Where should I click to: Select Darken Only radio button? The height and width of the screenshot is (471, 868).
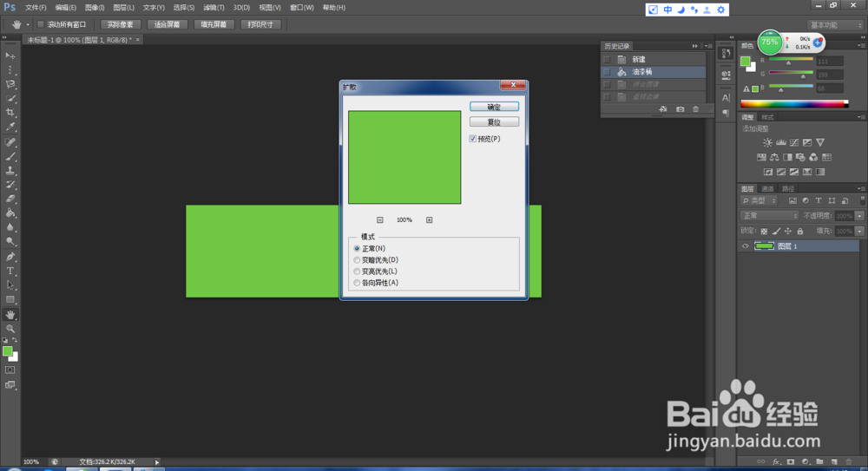pyautogui.click(x=357, y=260)
